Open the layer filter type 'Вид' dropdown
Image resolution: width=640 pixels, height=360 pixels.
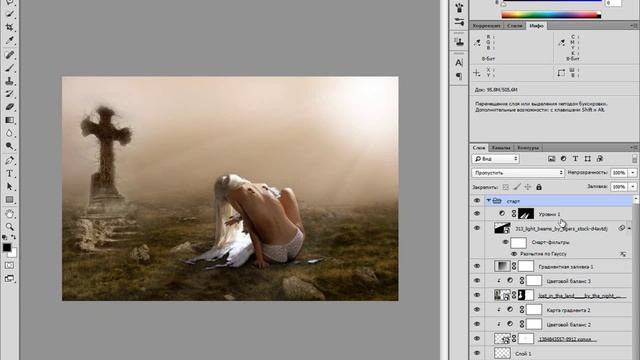pyautogui.click(x=496, y=159)
